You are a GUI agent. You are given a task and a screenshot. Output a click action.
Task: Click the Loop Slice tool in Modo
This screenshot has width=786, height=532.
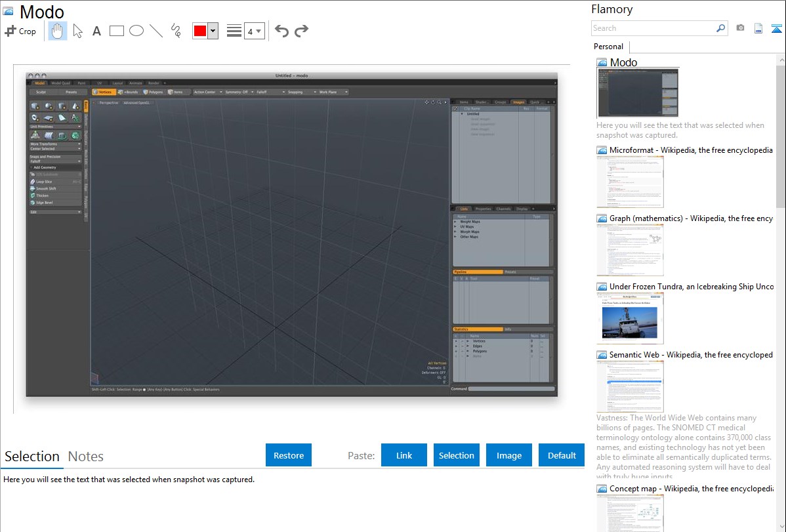click(55, 182)
